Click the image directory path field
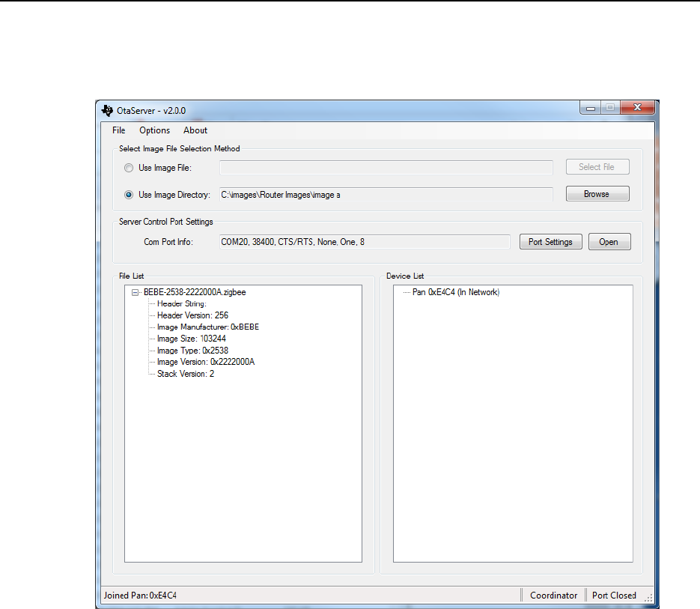Screen dimensions: 700x609 point(386,195)
